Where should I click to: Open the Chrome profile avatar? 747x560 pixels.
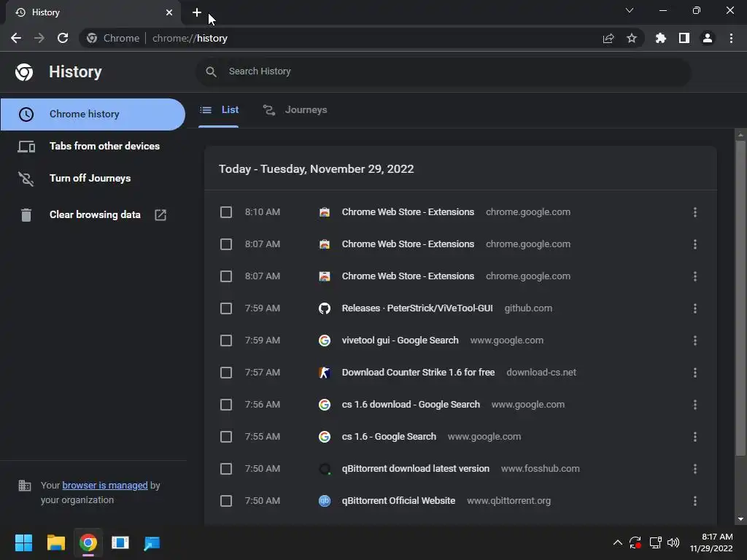(708, 38)
